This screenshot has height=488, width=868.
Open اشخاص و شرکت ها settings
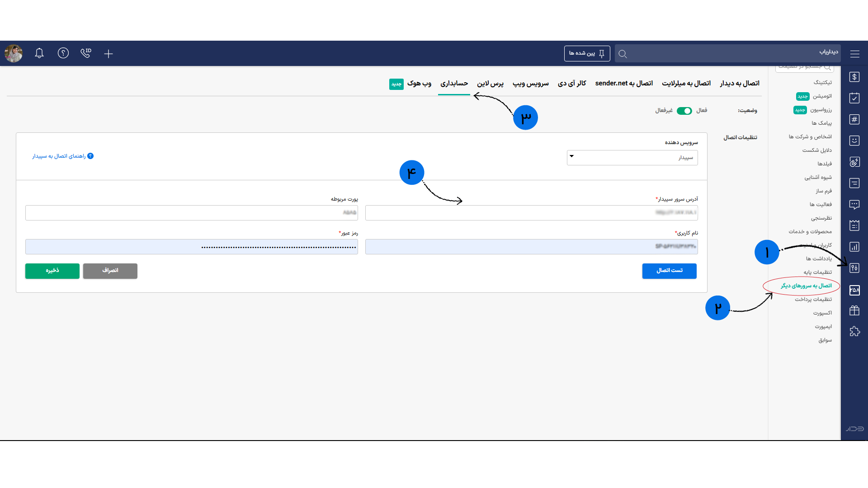coord(810,137)
